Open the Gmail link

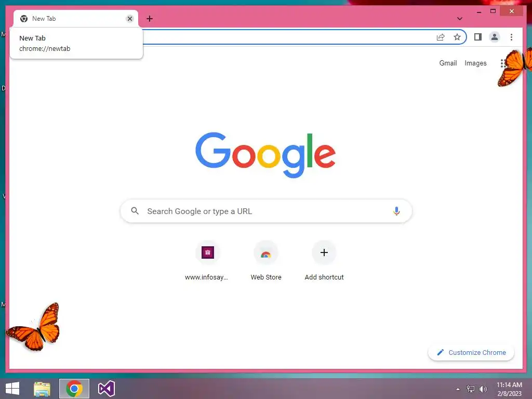click(448, 63)
